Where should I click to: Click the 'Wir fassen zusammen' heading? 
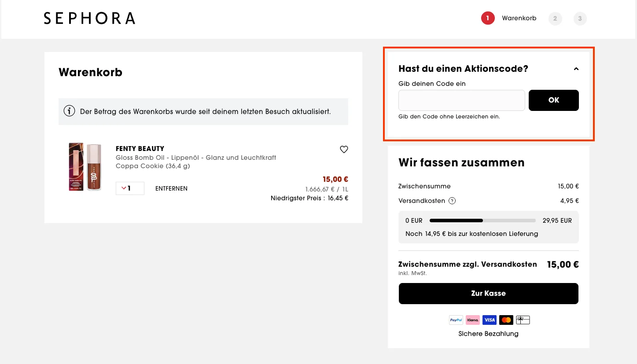[x=461, y=162]
